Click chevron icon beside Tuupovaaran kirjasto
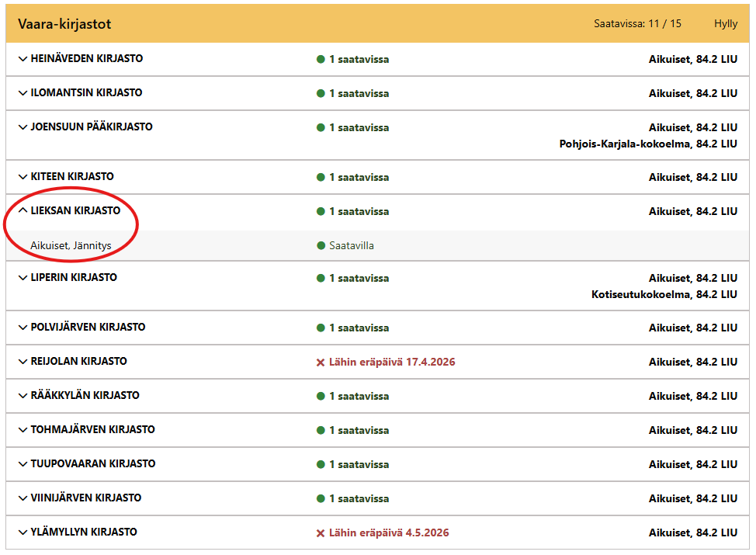Viewport: 756px width, 555px height. 23,464
